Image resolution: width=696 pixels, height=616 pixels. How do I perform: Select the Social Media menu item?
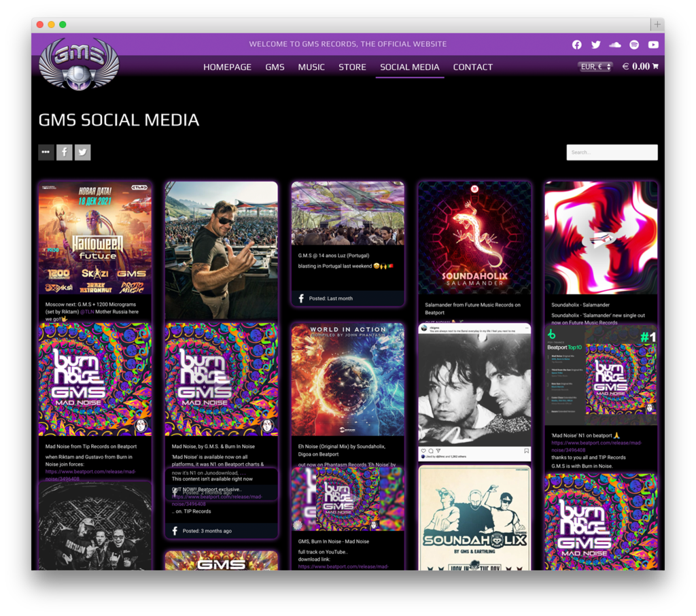coord(410,67)
